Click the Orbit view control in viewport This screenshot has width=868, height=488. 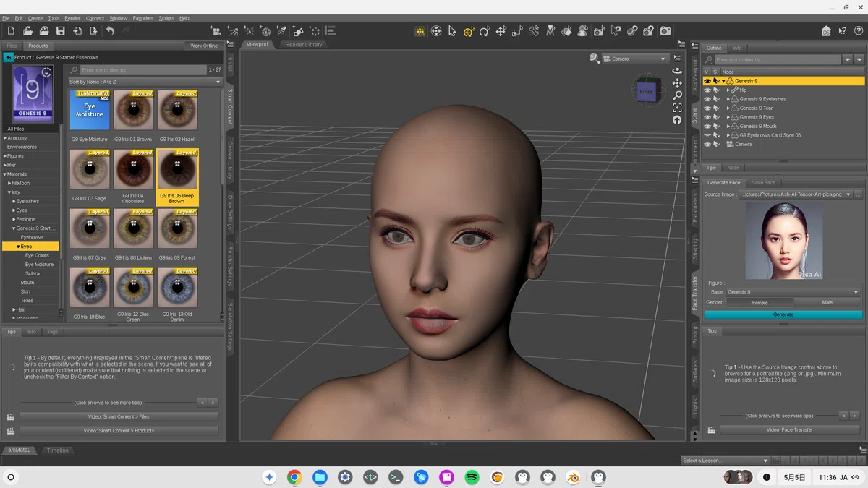677,71
